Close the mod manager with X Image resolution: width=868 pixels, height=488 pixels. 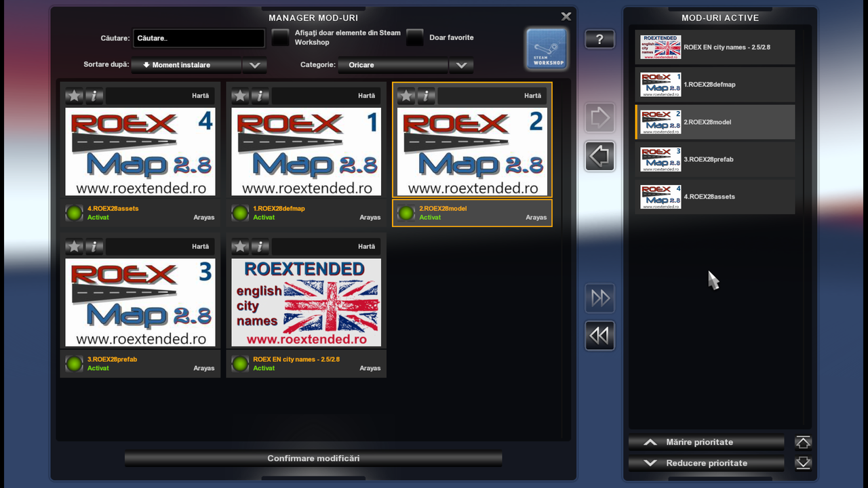pos(566,16)
